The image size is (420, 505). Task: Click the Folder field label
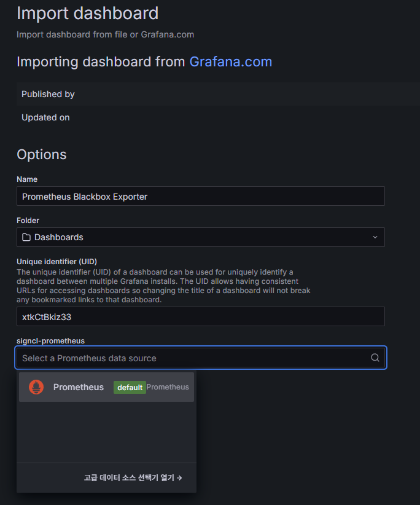[x=28, y=221]
